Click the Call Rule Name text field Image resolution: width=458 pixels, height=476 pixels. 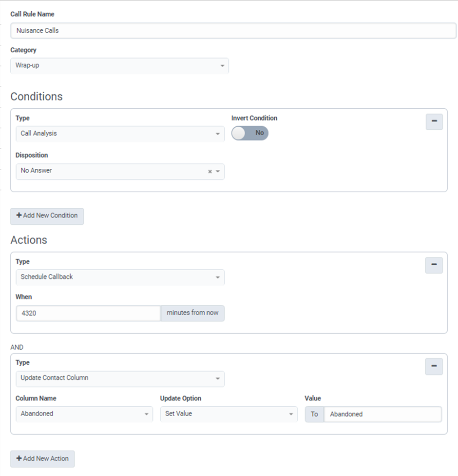click(233, 31)
